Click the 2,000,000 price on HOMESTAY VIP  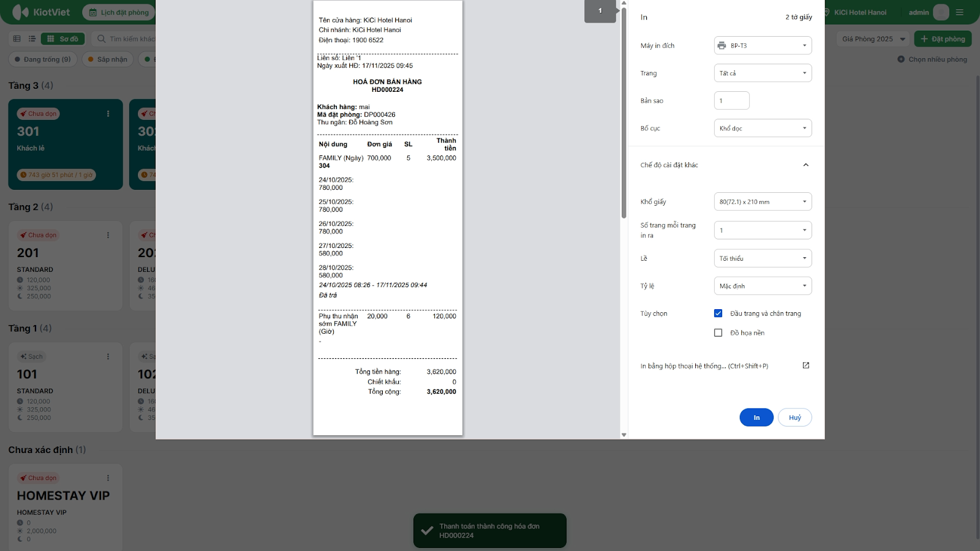pos(42,531)
